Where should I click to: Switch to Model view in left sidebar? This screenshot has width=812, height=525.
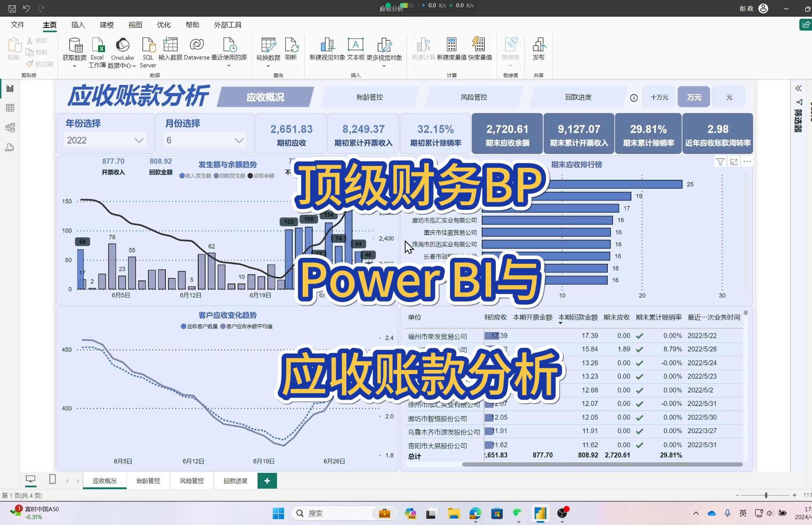tap(10, 128)
